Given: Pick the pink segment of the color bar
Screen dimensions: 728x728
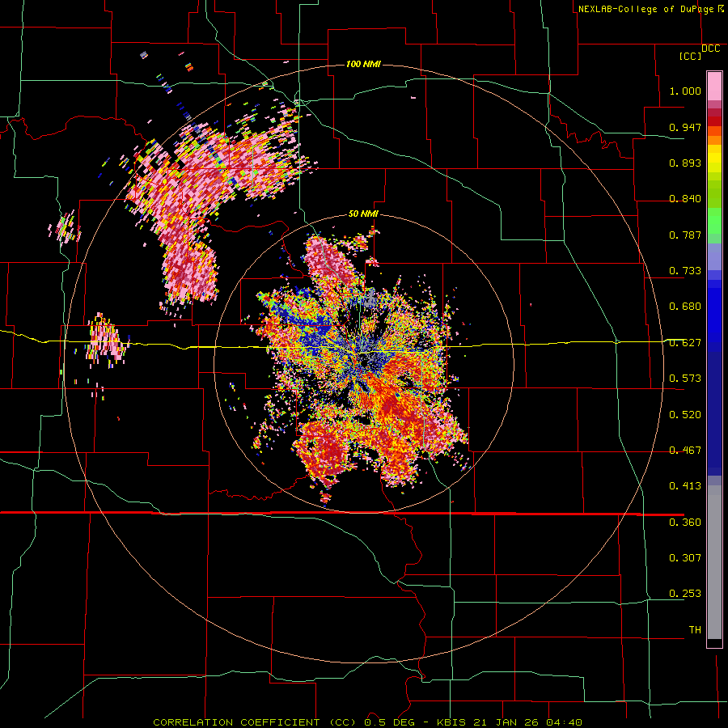Looking at the screenshot, I should pos(714,86).
